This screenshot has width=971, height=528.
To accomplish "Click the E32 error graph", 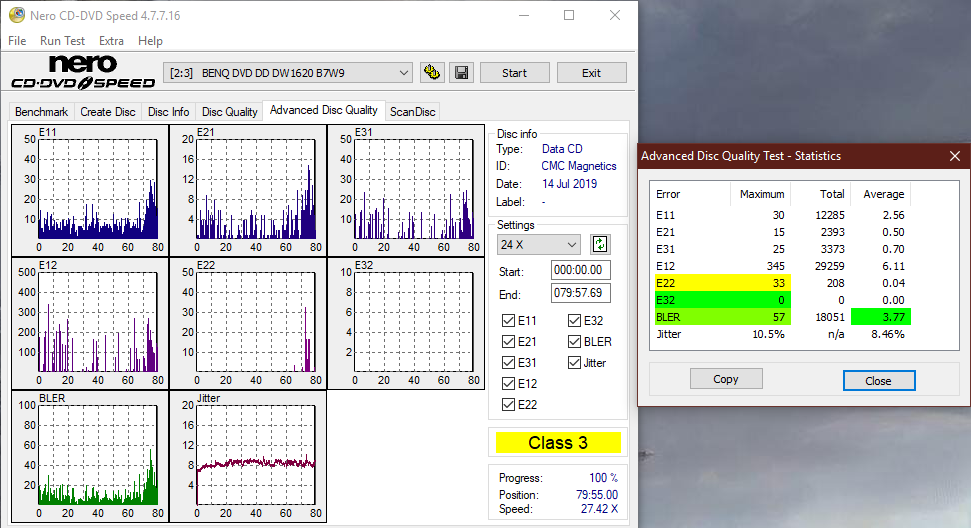I will click(x=406, y=324).
